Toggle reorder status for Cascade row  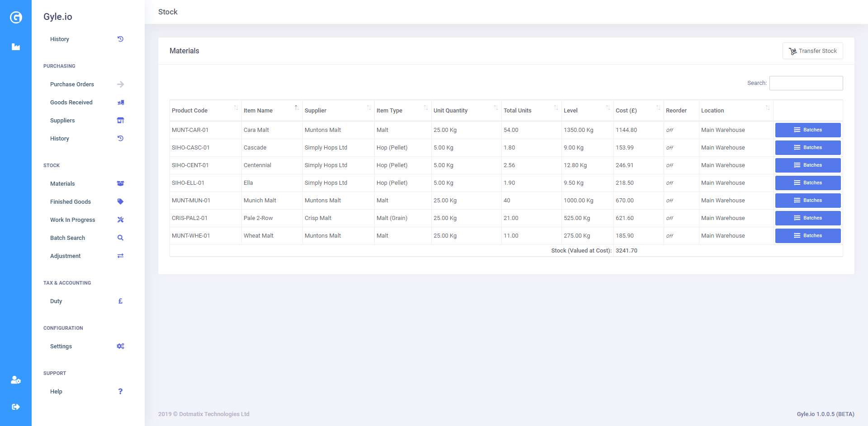tap(670, 148)
